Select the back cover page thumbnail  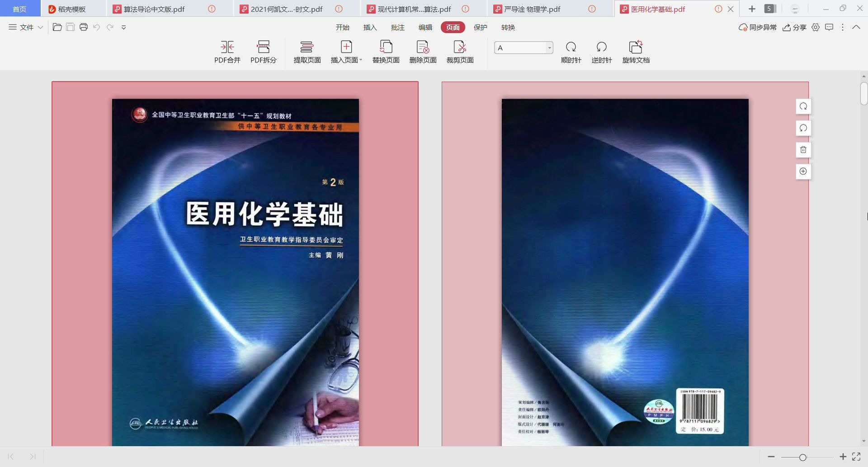tap(625, 264)
